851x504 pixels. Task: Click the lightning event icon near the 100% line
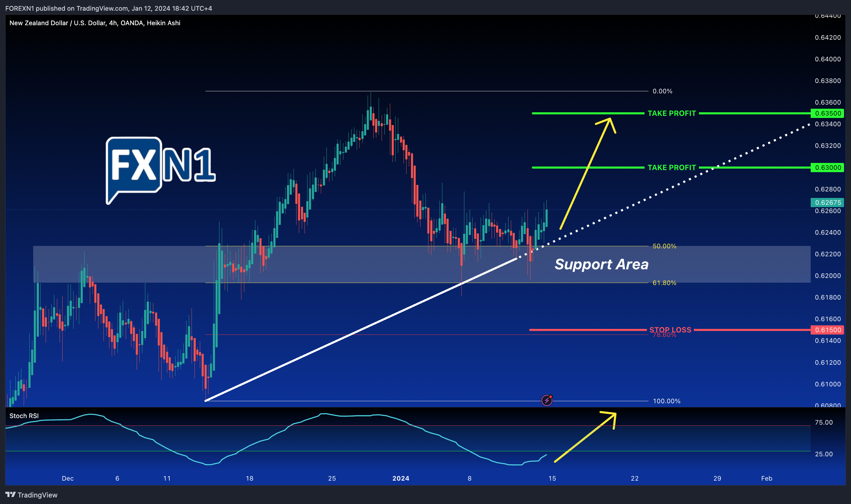pyautogui.click(x=547, y=400)
